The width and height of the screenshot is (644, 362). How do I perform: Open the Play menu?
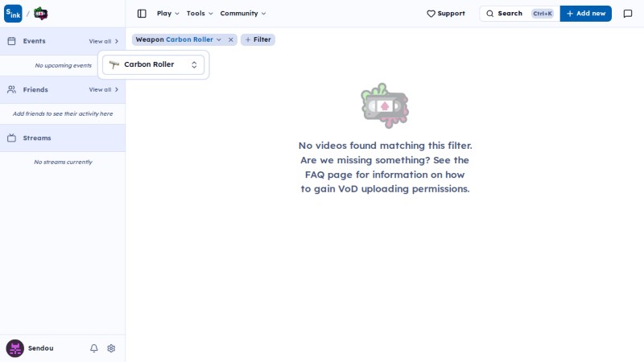pos(167,14)
